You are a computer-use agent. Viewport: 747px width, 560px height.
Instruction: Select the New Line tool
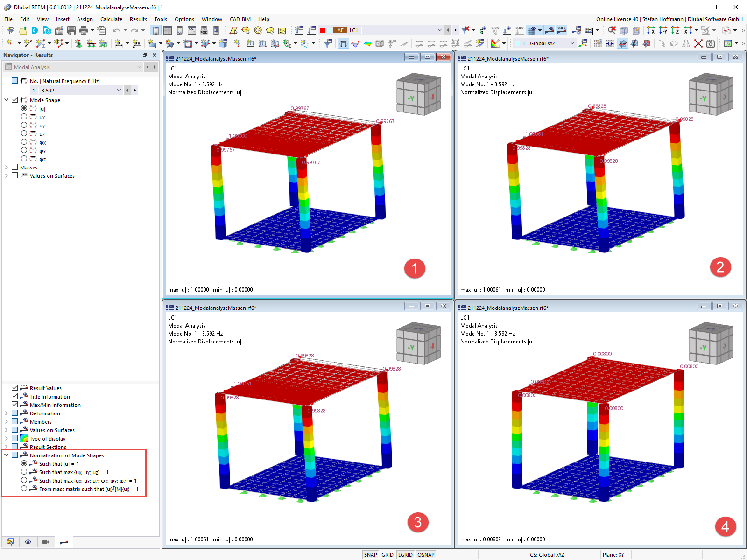28,43
